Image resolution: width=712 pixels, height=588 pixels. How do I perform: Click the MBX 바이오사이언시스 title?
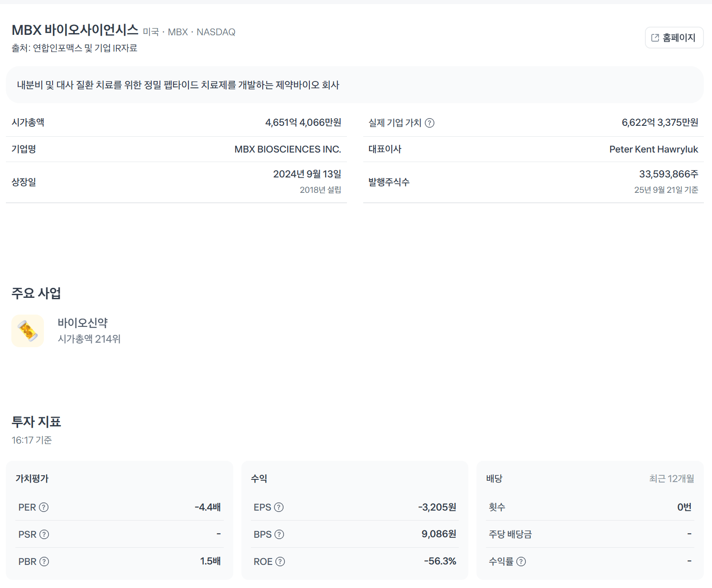coord(75,30)
